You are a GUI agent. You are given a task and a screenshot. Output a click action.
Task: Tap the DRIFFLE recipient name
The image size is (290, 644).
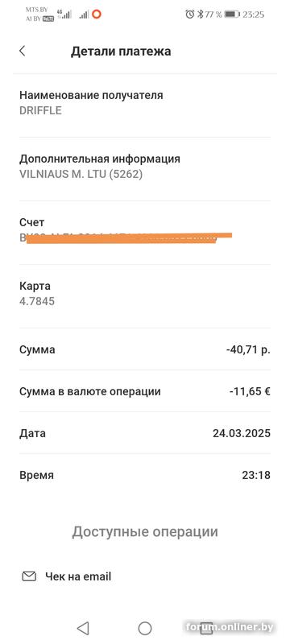40,110
